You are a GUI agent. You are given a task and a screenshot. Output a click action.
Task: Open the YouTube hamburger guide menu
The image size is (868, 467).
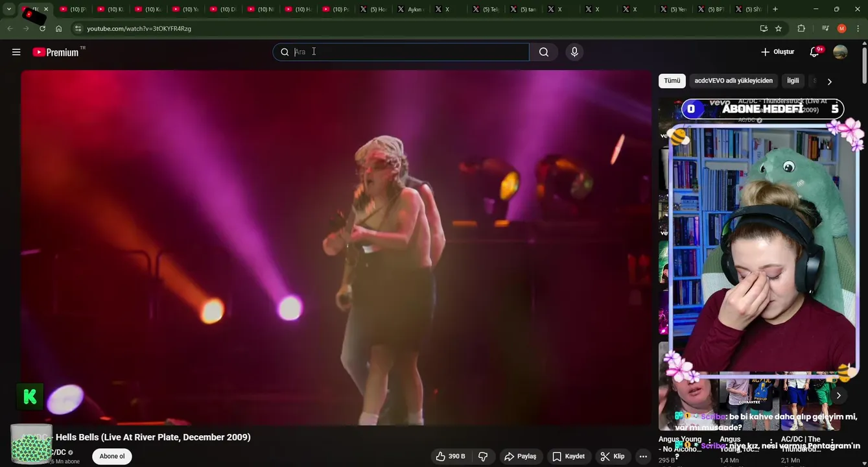click(16, 52)
